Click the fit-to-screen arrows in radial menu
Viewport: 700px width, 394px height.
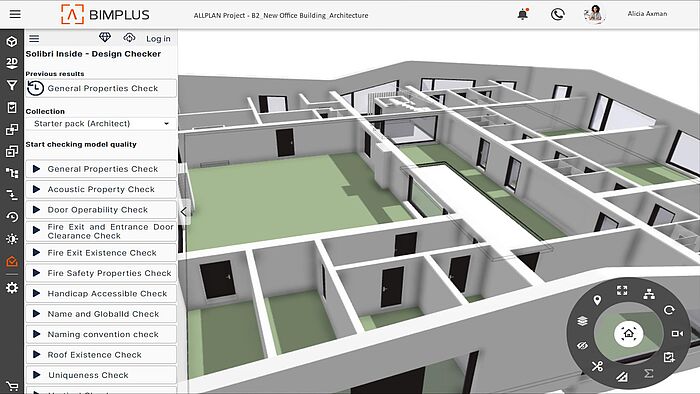click(622, 291)
